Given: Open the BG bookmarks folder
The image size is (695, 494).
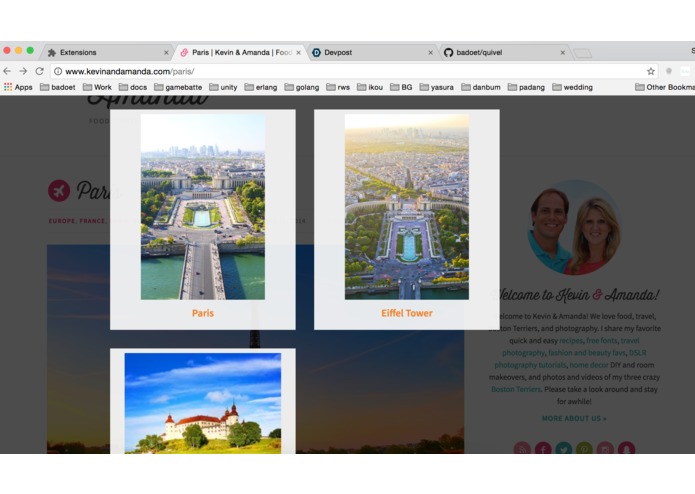Looking at the screenshot, I should [x=401, y=87].
